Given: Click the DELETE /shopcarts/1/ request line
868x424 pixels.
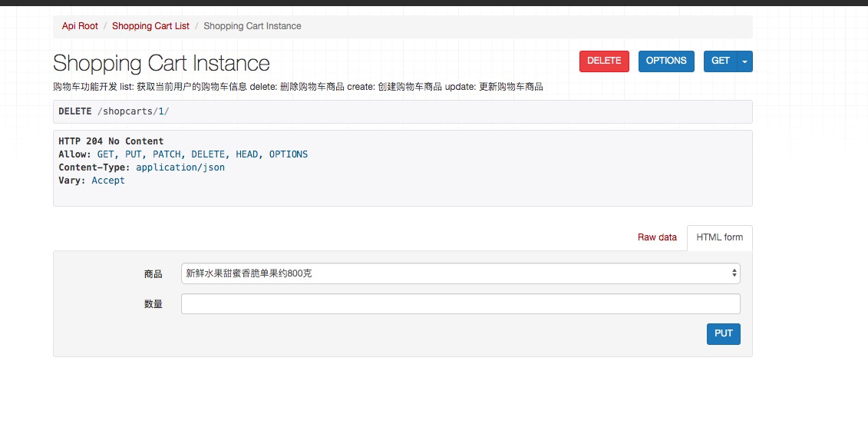Looking at the screenshot, I should (114, 111).
